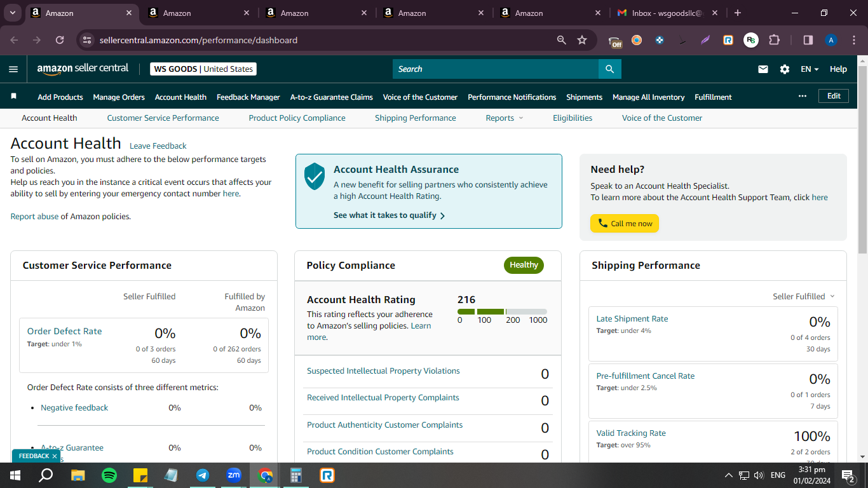Click the browser zoom magnifier icon
The width and height of the screenshot is (868, 488).
click(x=561, y=40)
